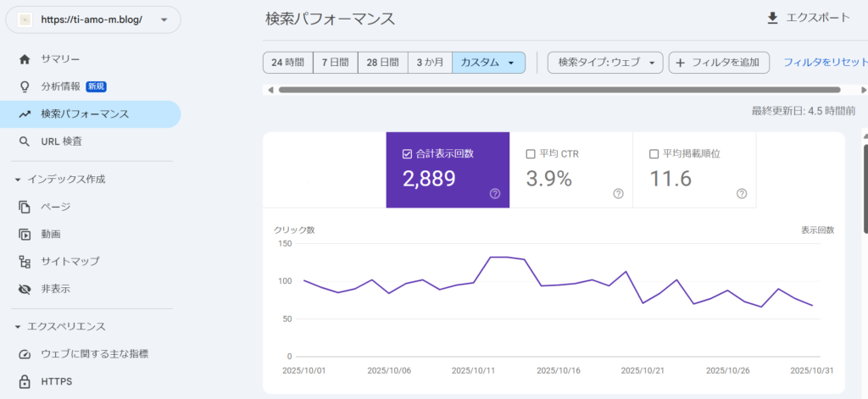
Task: Open the 検索タイプ: ウェブ dropdown
Action: (604, 63)
